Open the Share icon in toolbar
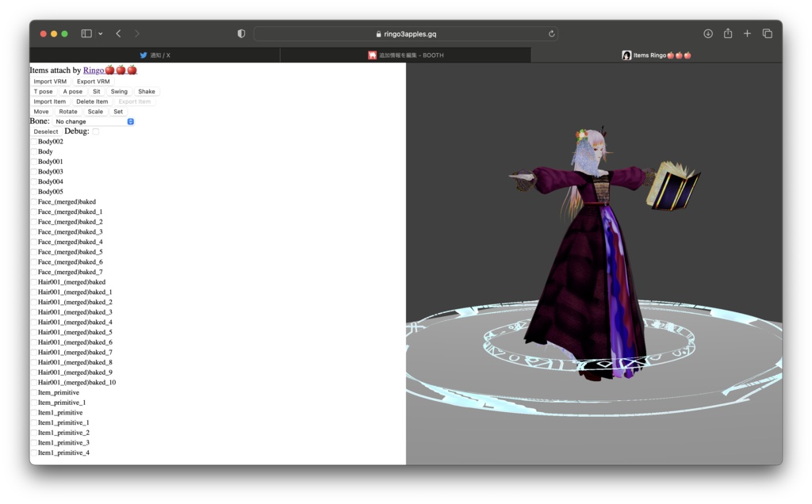812x504 pixels. (x=728, y=33)
